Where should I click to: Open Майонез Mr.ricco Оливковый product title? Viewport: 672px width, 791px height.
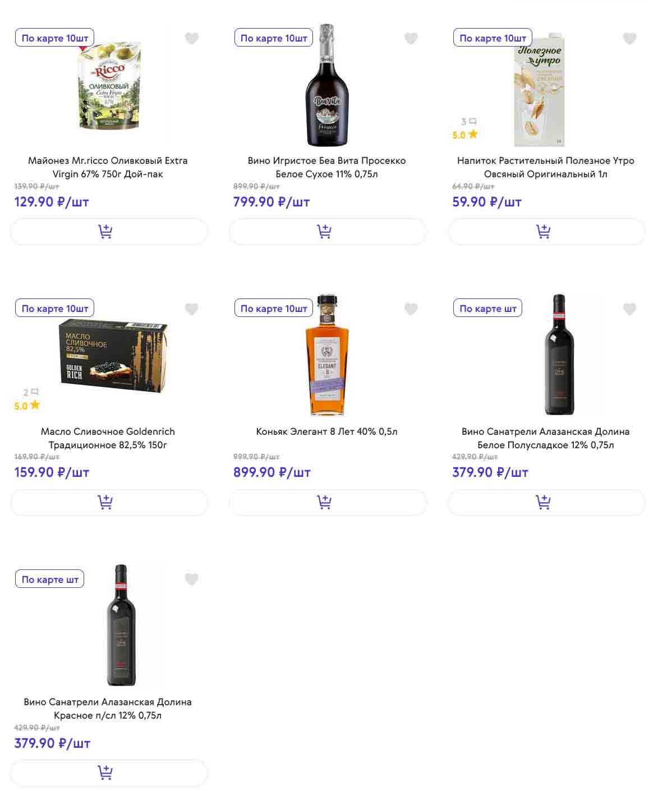[108, 167]
